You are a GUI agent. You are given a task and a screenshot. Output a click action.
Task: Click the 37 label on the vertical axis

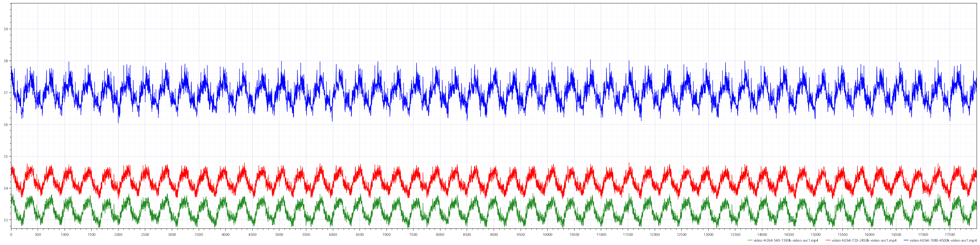[6, 93]
